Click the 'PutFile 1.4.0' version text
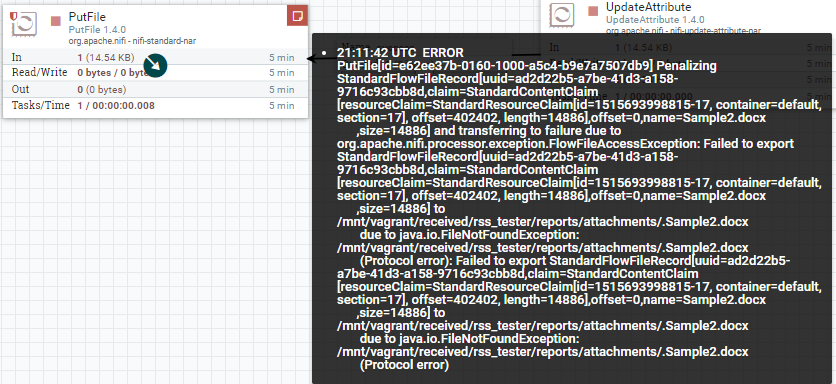 pos(97,30)
